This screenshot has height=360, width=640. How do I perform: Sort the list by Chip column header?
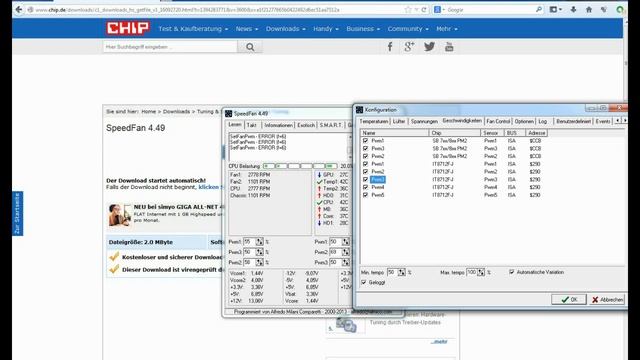pyautogui.click(x=455, y=133)
